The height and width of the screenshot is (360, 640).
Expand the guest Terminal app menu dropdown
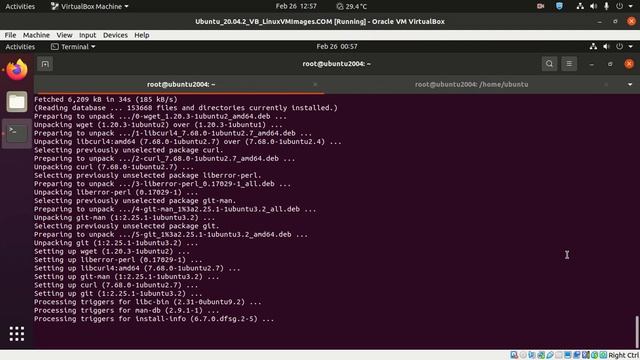73,47
